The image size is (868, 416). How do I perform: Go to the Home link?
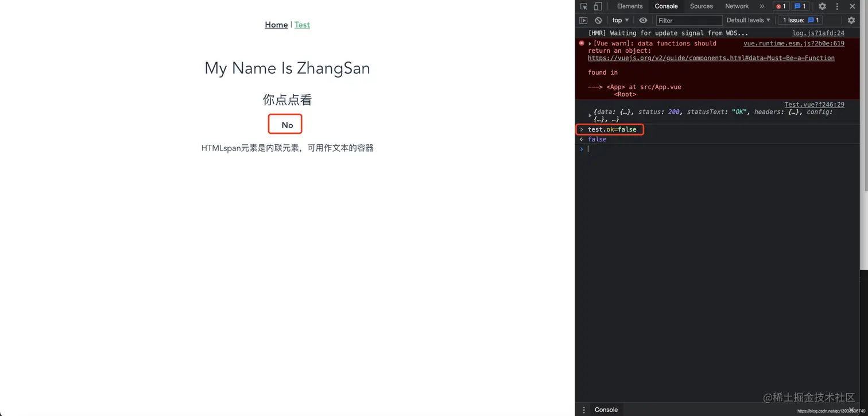[x=276, y=25]
